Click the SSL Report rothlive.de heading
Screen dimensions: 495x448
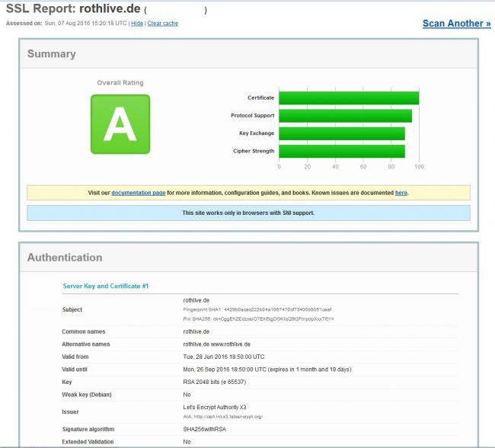73,8
